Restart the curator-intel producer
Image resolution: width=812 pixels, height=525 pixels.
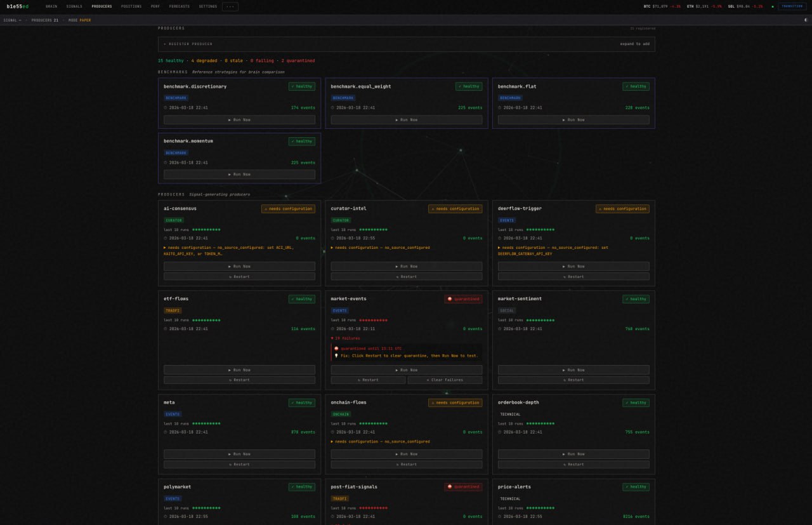407,276
